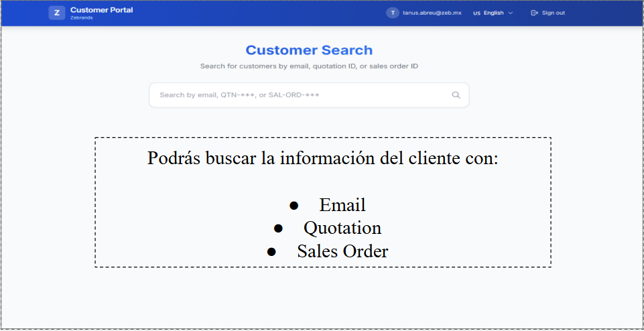The width and height of the screenshot is (644, 331).
Task: Click the magnifying glass search icon
Action: coord(456,95)
